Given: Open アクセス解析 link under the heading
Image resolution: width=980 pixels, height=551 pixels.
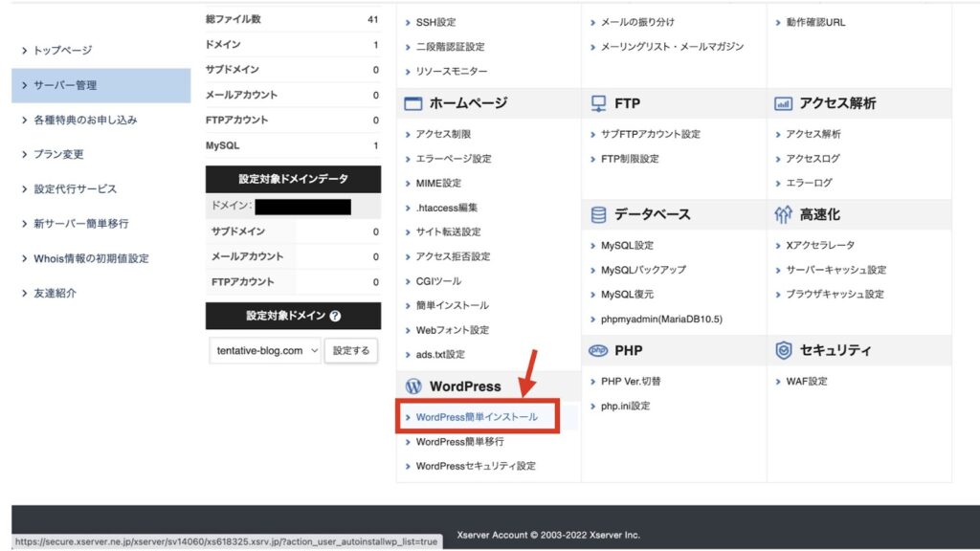Looking at the screenshot, I should 813,134.
